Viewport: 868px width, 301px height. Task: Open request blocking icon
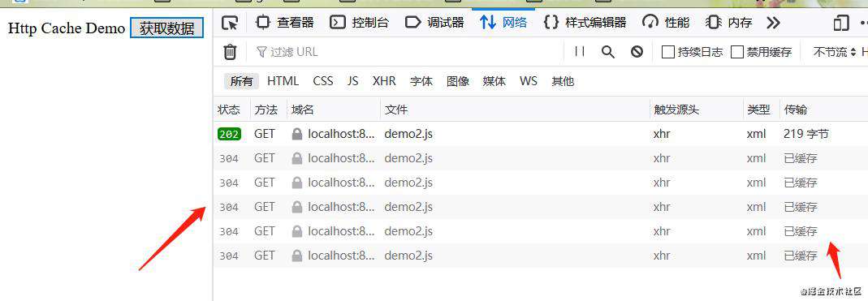pyautogui.click(x=637, y=52)
